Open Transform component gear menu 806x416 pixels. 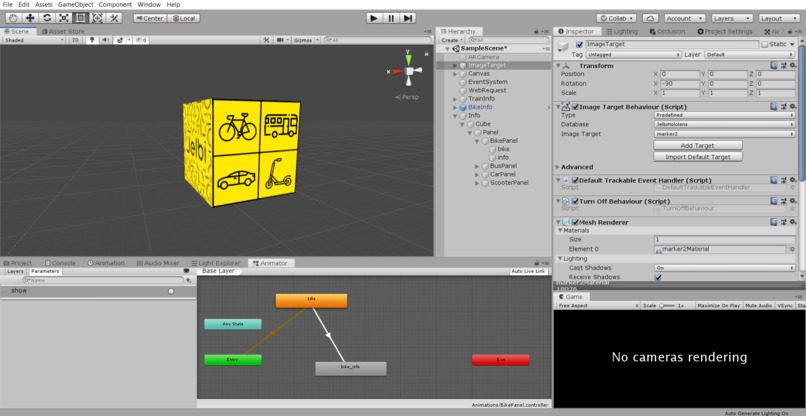point(793,65)
